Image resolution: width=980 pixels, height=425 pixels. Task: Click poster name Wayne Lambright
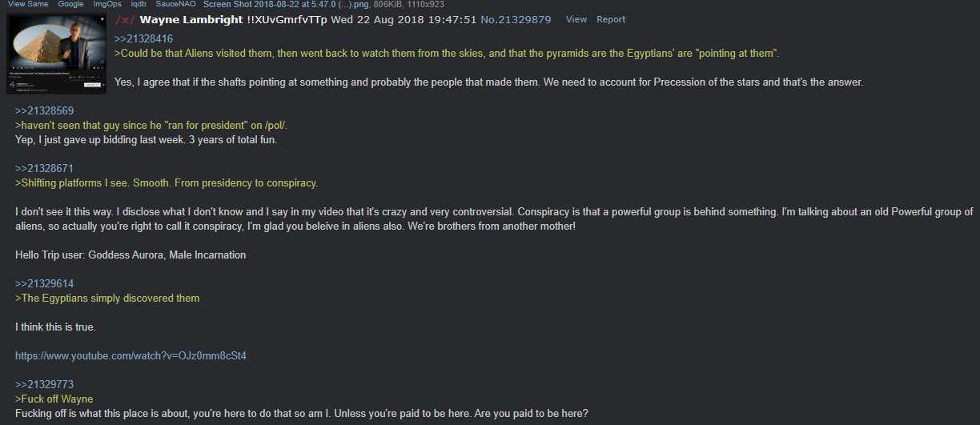[191, 19]
